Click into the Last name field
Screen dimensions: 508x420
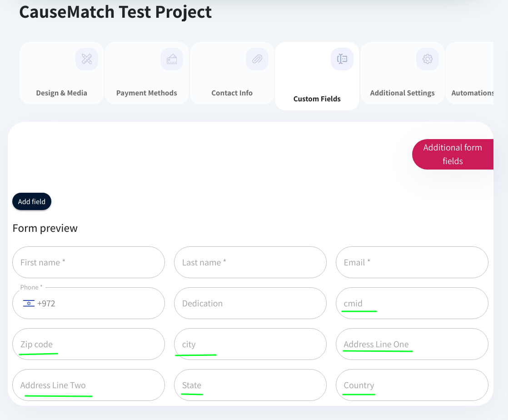[250, 263]
